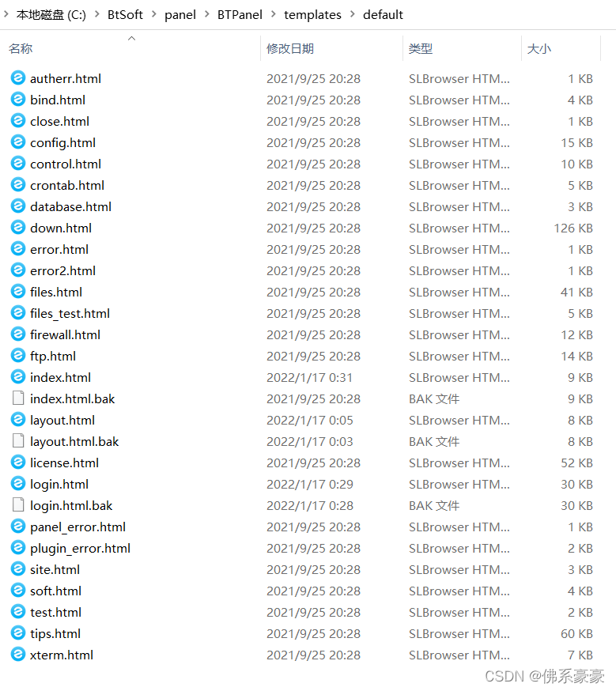This screenshot has width=616, height=691.
Task: Click the icon of bind.html
Action: 18,99
